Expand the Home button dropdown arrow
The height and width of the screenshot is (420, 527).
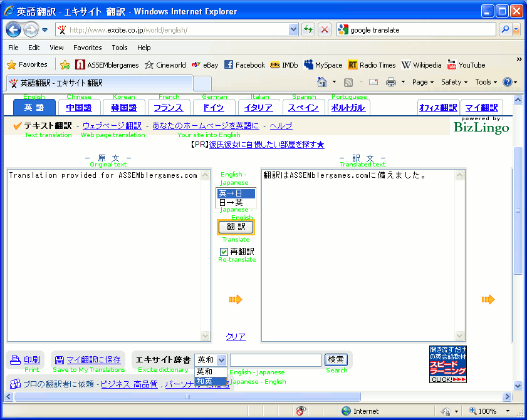click(334, 82)
